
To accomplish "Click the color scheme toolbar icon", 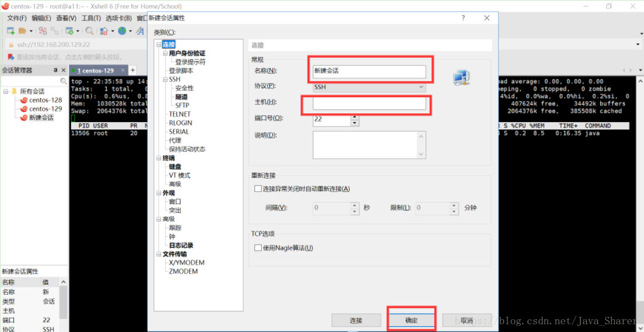I will [x=104, y=31].
